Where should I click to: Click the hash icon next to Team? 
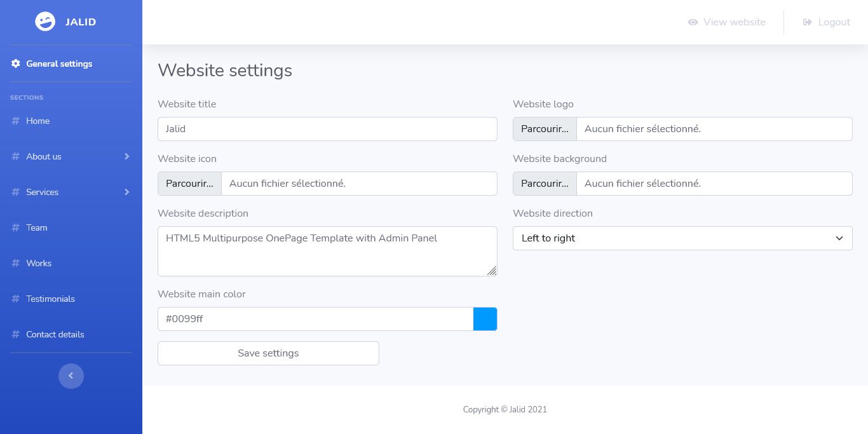tap(16, 227)
